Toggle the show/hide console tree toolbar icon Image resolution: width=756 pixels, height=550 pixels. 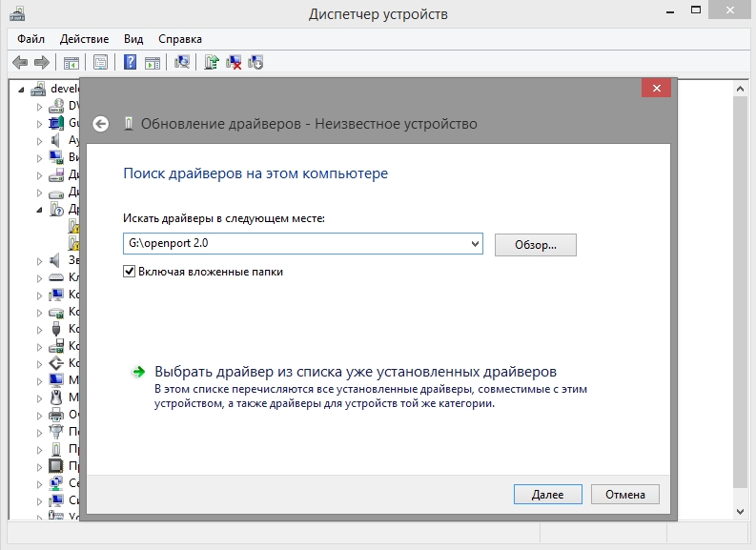(x=72, y=63)
